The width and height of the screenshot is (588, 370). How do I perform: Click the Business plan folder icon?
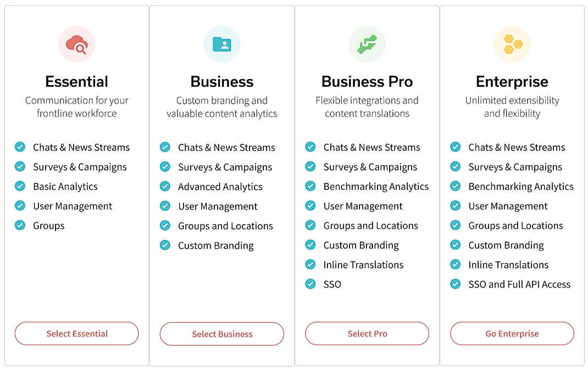[222, 44]
